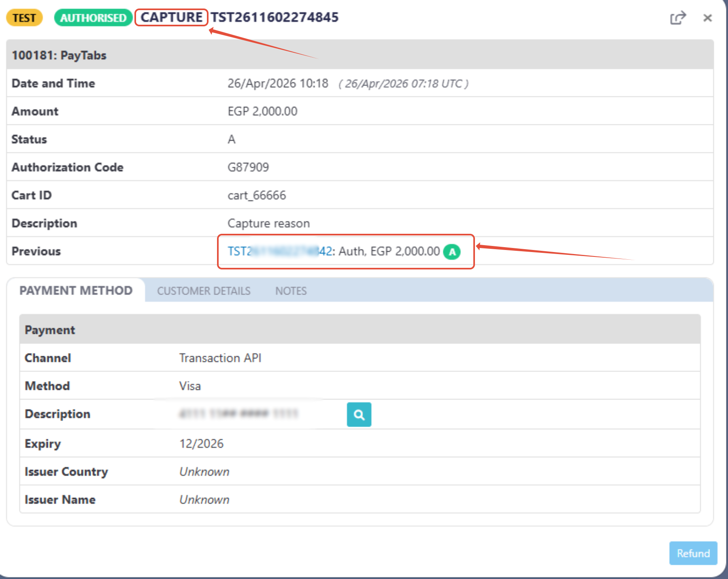Click the Channel label
Viewport: 728px width, 579px height.
(48, 358)
